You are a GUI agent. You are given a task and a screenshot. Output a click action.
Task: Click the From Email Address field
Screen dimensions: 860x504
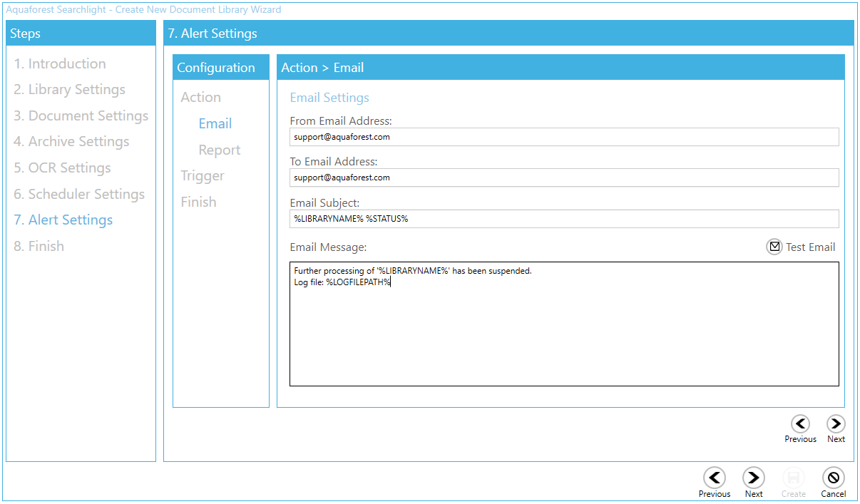click(563, 137)
